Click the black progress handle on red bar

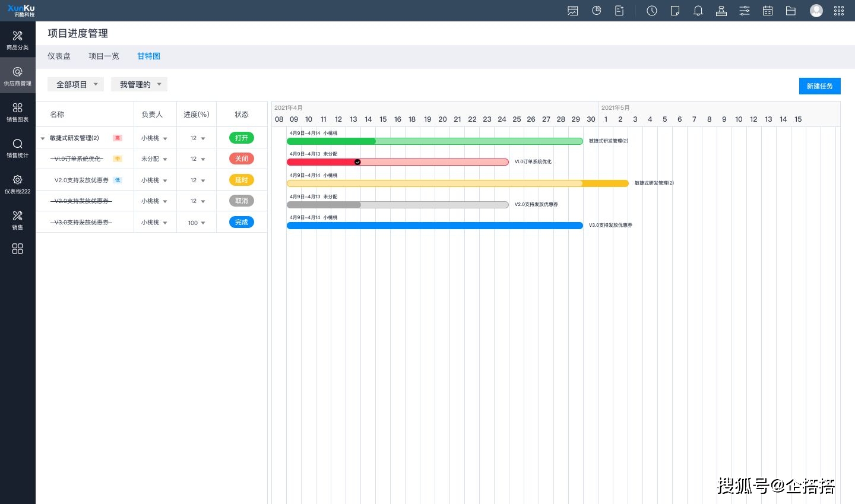click(x=357, y=162)
